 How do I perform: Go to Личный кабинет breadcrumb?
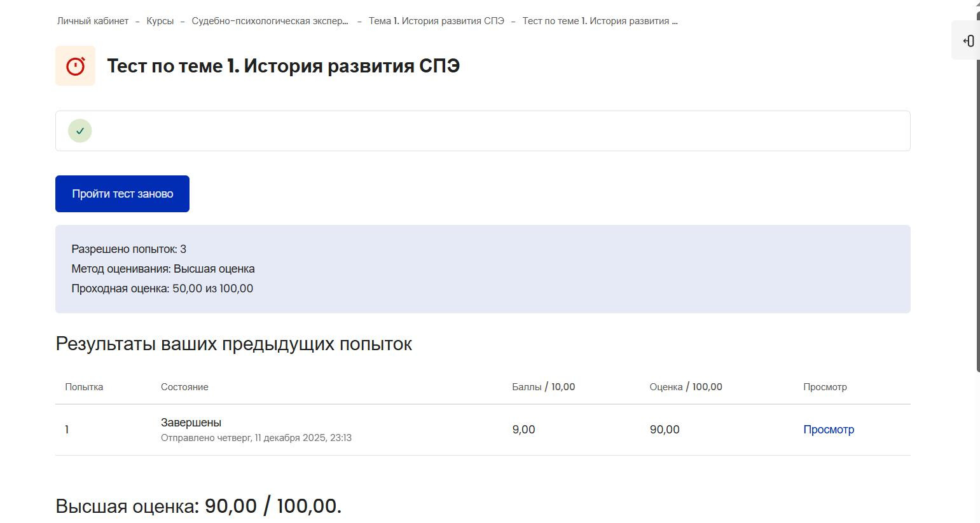click(x=93, y=21)
